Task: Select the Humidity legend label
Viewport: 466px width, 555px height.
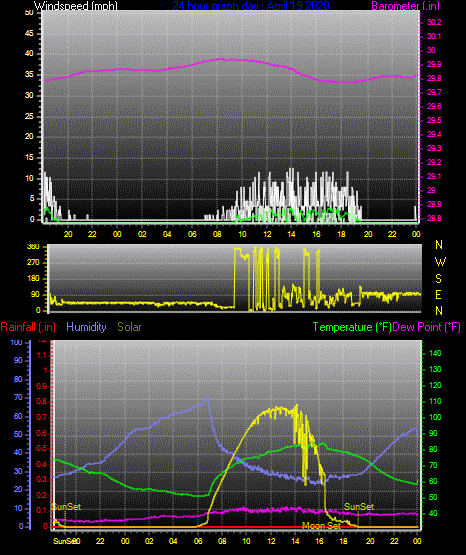Action: [x=86, y=327]
